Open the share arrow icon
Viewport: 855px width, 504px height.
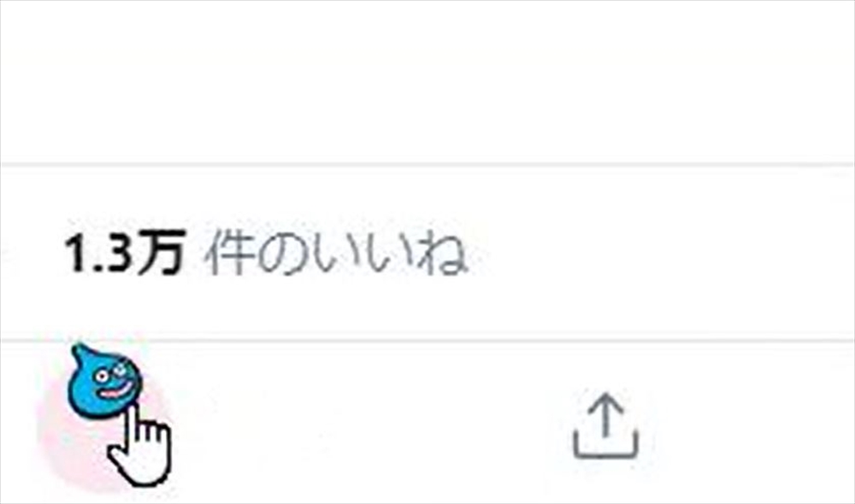605,426
